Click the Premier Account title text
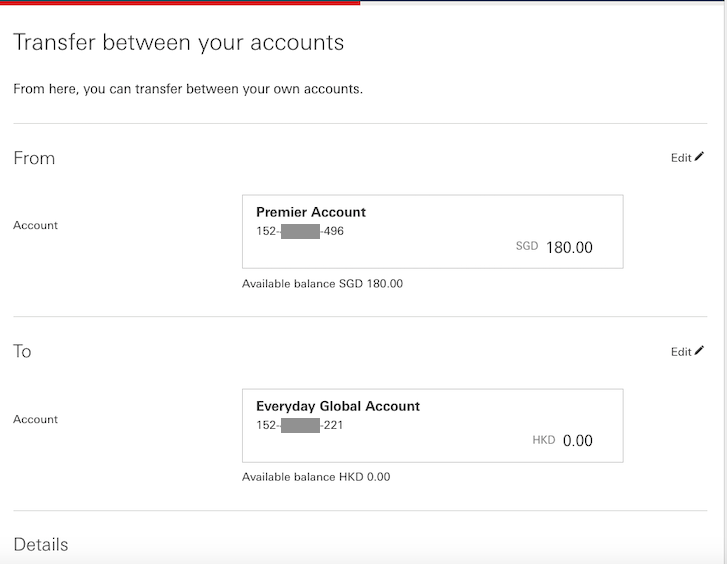Viewport: 727px width, 564px height. point(311,212)
